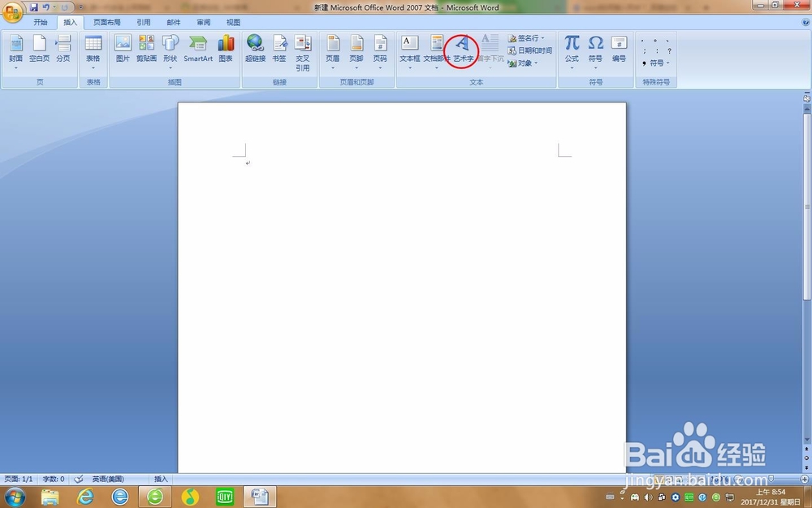Open the 符号 dropdown in 特殊符号 group

tap(656, 63)
